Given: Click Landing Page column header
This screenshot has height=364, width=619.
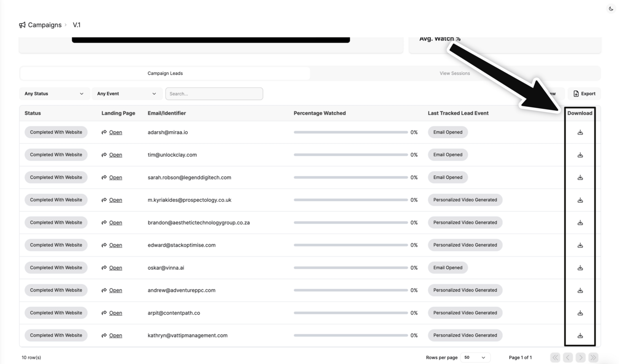Looking at the screenshot, I should (x=118, y=113).
